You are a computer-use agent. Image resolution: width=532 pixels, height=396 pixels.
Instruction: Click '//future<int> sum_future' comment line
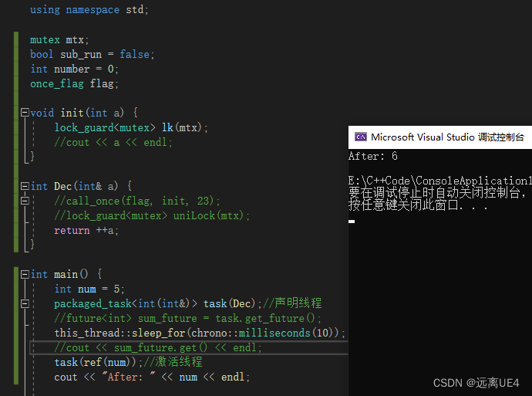pyautogui.click(x=187, y=318)
